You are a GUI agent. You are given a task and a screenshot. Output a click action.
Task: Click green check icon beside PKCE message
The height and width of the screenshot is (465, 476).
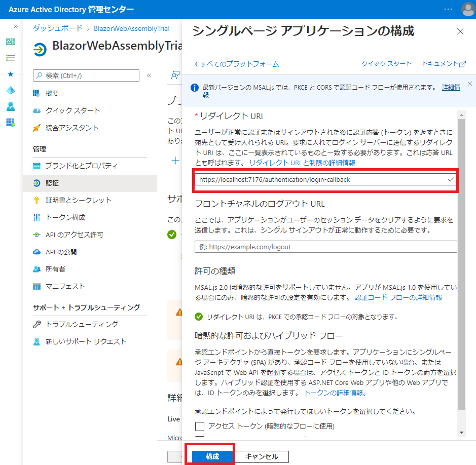point(199,317)
